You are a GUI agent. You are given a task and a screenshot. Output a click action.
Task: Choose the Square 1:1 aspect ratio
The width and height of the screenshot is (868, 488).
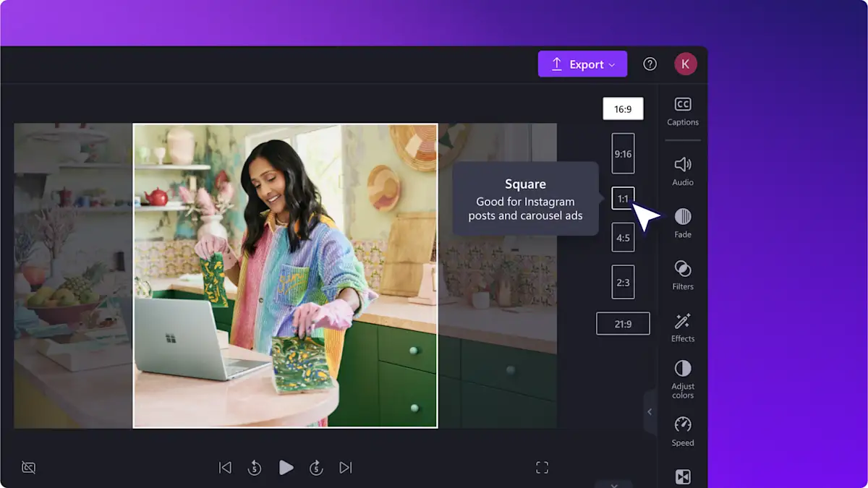coord(623,197)
